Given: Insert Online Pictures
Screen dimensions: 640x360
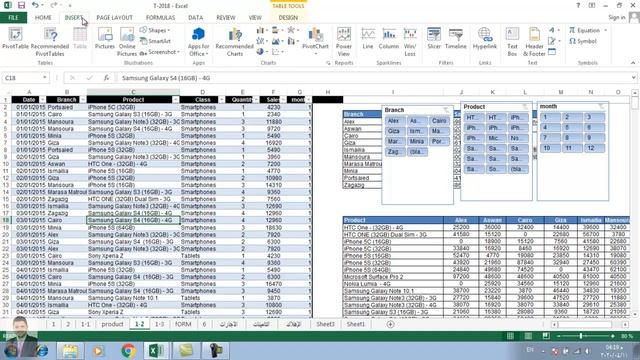Looking at the screenshot, I should (127, 42).
